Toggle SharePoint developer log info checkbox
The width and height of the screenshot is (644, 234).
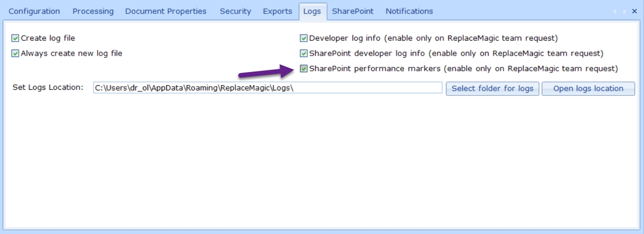304,53
